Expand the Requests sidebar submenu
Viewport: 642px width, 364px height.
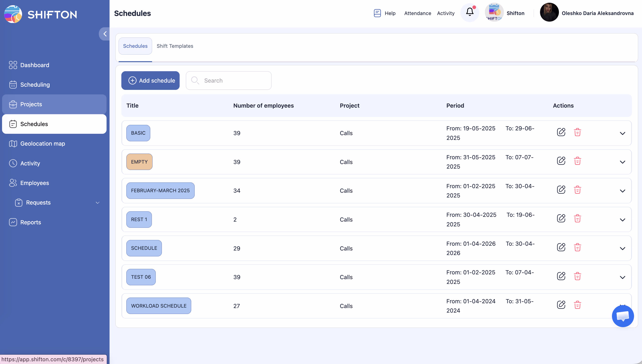pos(97,202)
